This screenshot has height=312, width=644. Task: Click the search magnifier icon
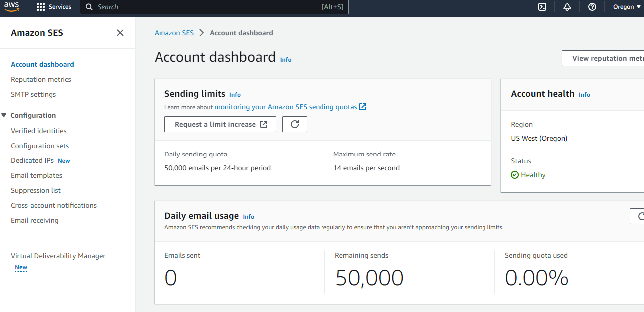coord(89,7)
